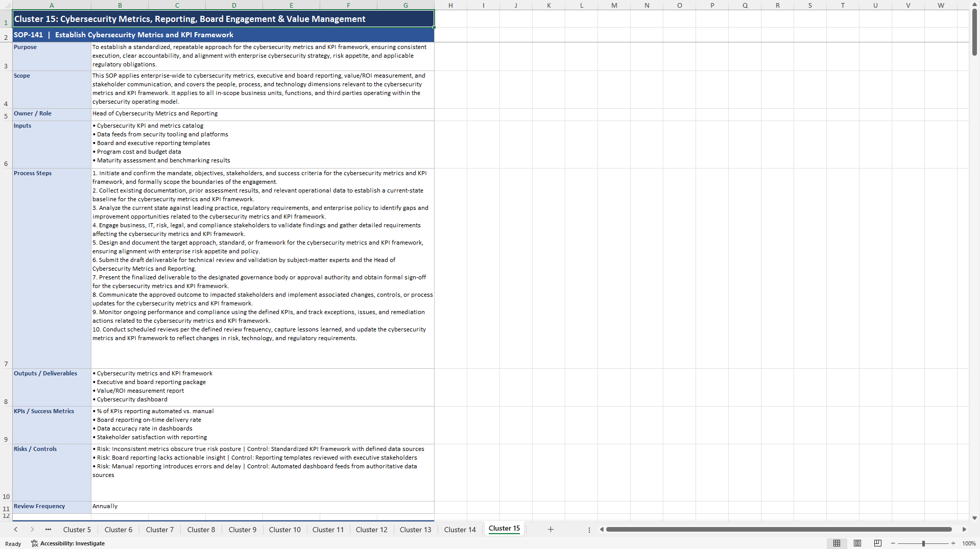Image resolution: width=980 pixels, height=549 pixels.
Task: Click the zoom in plus icon
Action: click(953, 543)
